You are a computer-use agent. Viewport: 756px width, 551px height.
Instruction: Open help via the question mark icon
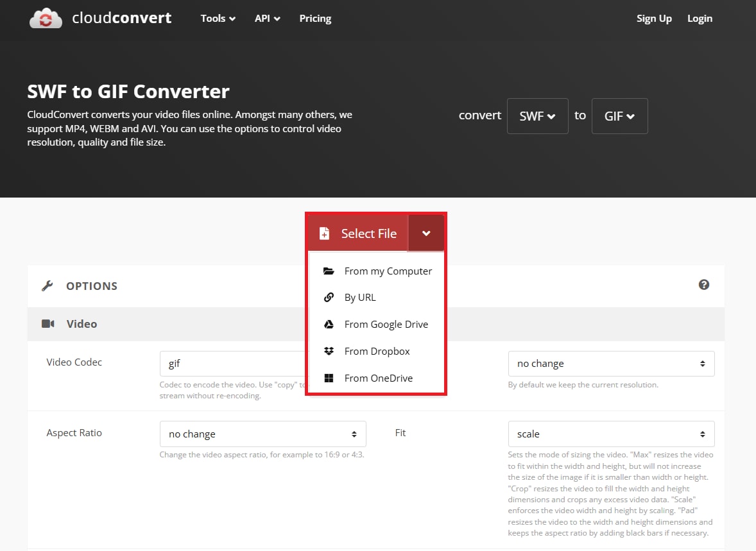[x=704, y=284]
